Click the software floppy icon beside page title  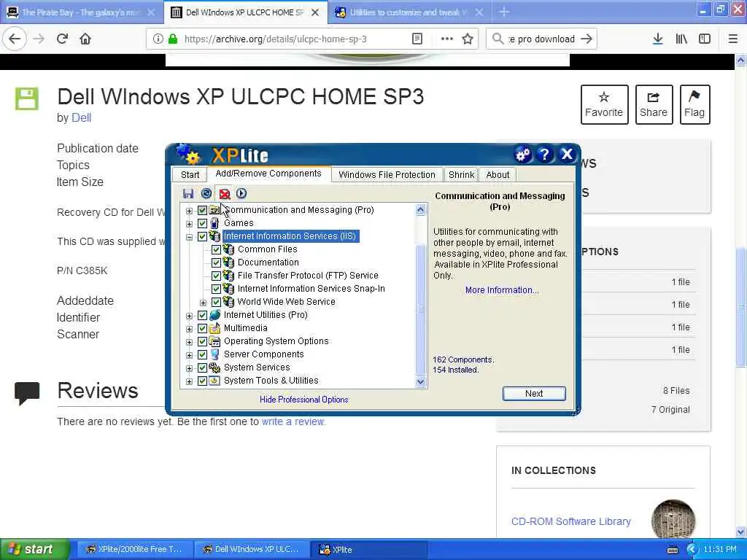27,99
